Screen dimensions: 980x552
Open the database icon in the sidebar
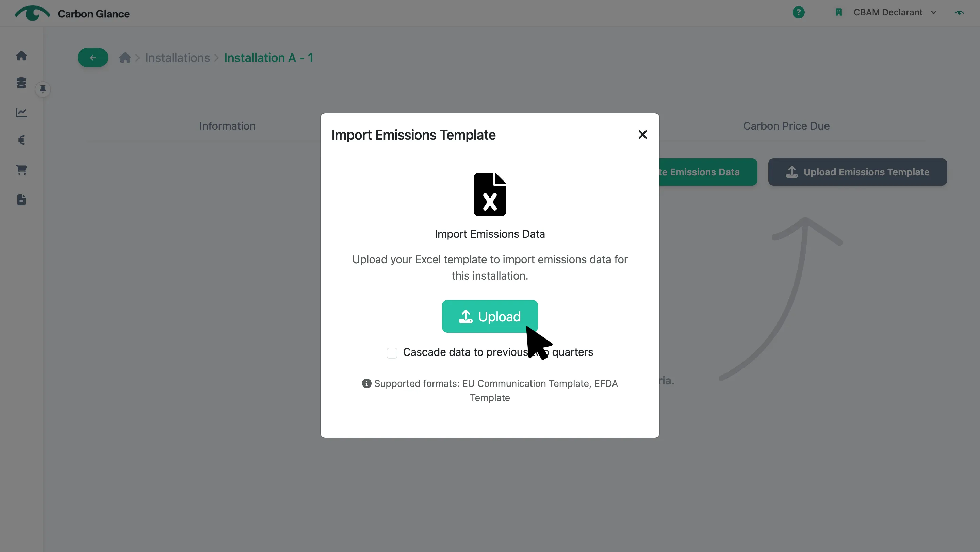21,83
